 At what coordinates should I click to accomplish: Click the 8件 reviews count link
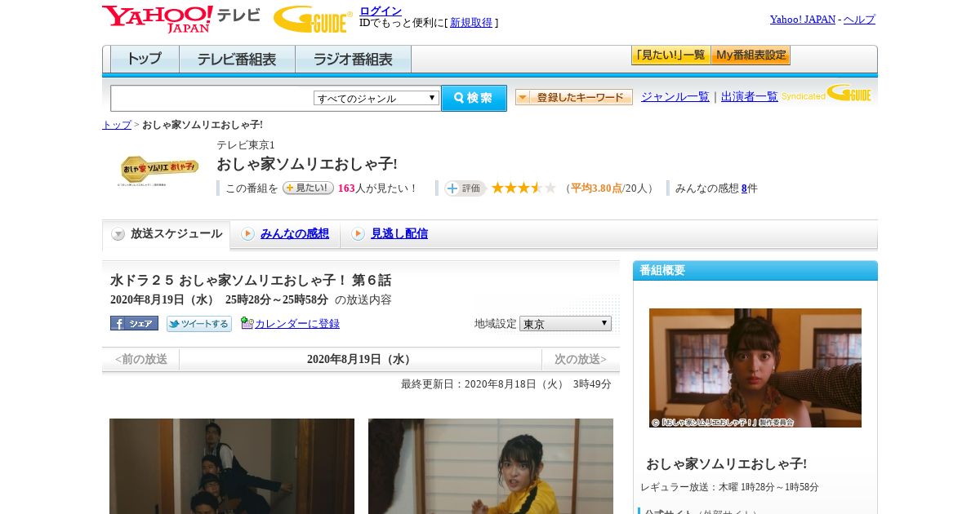point(744,188)
